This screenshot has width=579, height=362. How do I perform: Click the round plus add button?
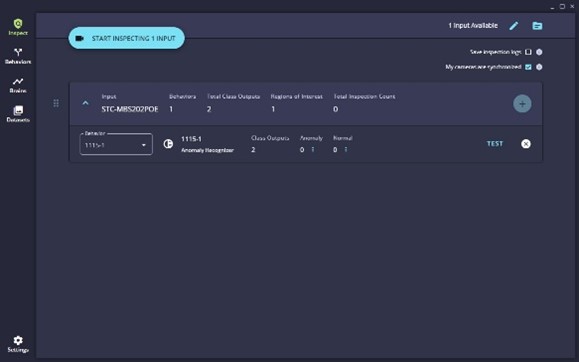click(522, 104)
